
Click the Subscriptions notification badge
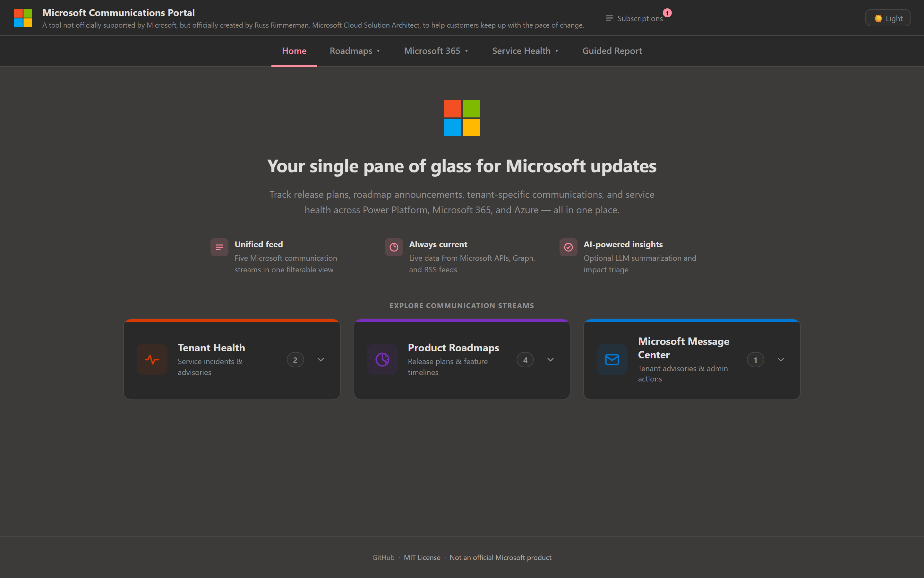click(x=667, y=13)
